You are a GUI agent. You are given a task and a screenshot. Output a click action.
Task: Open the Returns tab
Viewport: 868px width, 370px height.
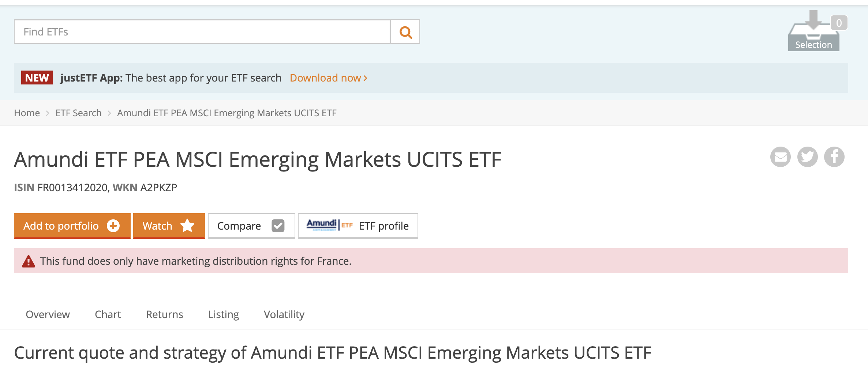164,314
